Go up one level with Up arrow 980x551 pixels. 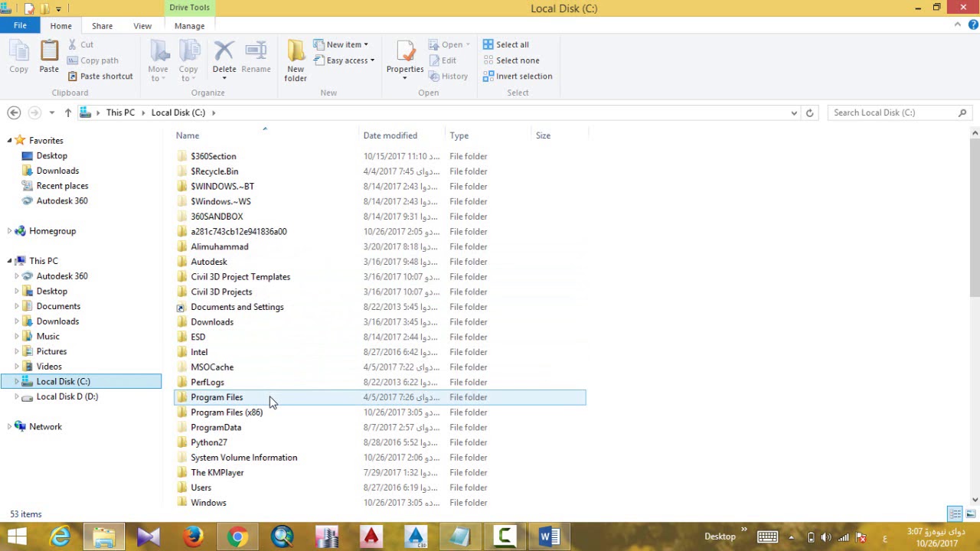tap(68, 112)
